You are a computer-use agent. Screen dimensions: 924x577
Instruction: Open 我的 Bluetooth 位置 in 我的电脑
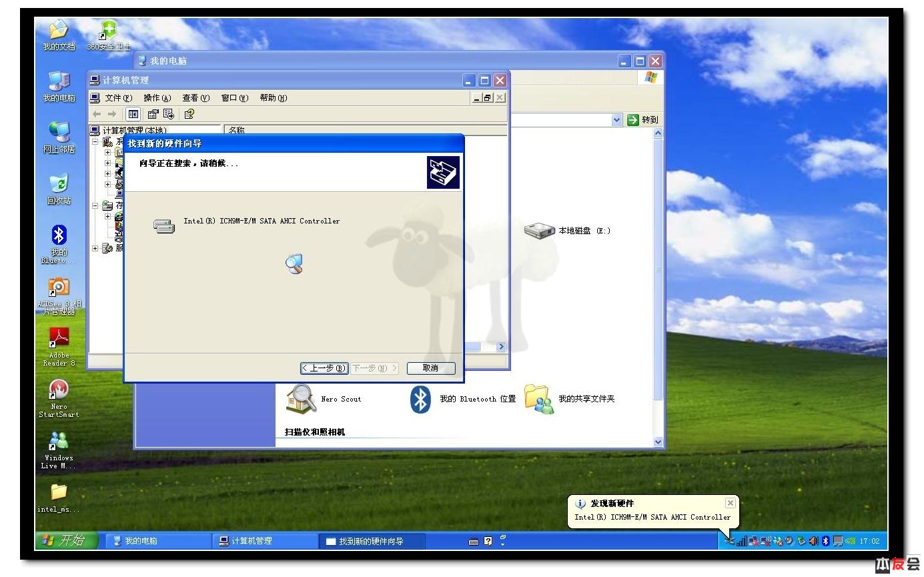click(463, 399)
